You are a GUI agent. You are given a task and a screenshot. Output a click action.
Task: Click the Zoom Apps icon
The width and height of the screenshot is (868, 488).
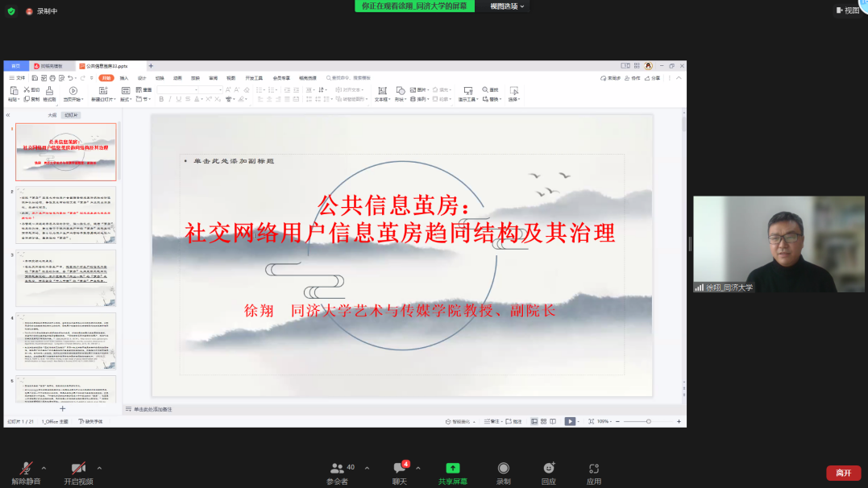tap(593, 468)
